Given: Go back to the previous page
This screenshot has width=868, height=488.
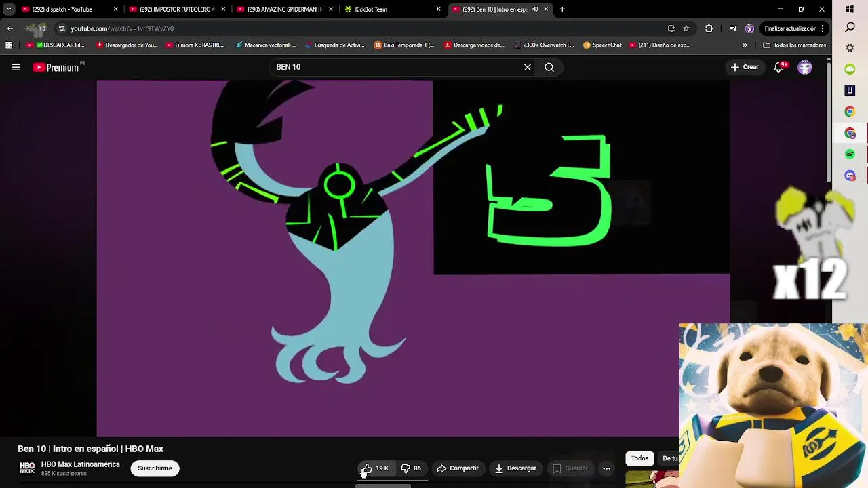Looking at the screenshot, I should [x=9, y=28].
